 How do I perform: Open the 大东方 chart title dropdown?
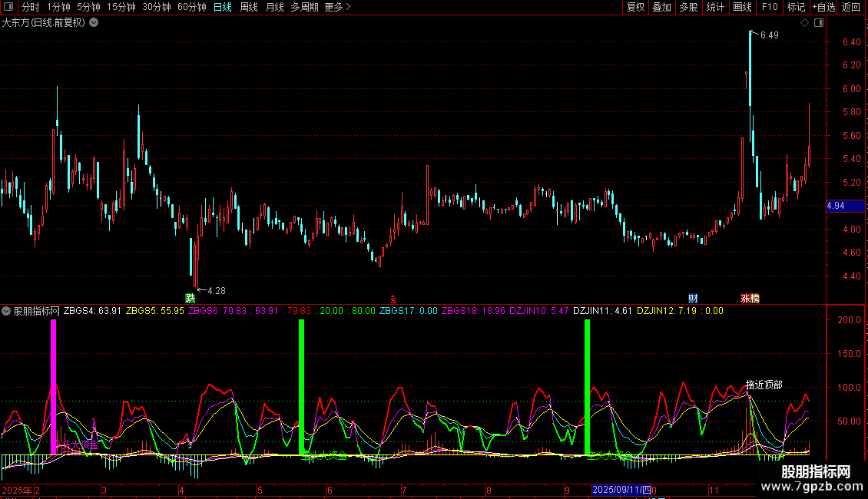94,23
